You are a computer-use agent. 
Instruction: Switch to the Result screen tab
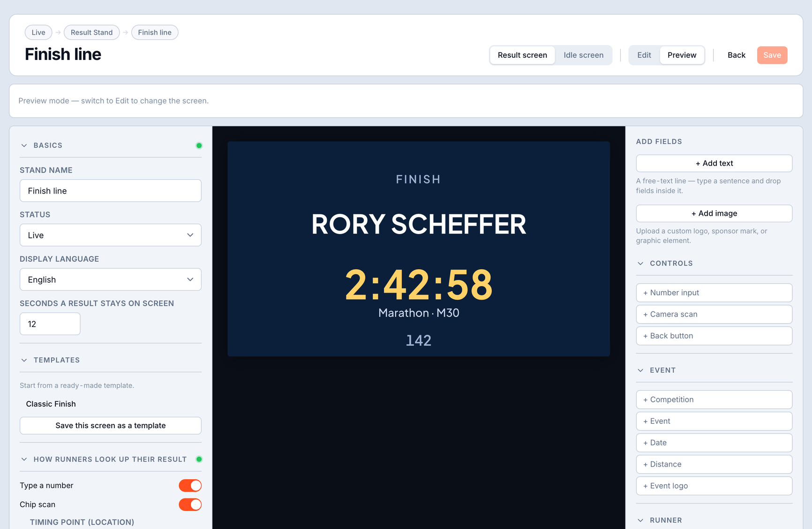click(522, 55)
